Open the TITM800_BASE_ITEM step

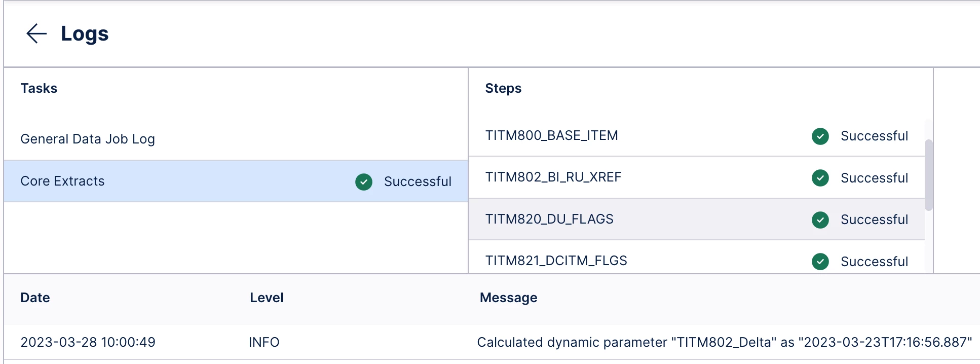[551, 135]
